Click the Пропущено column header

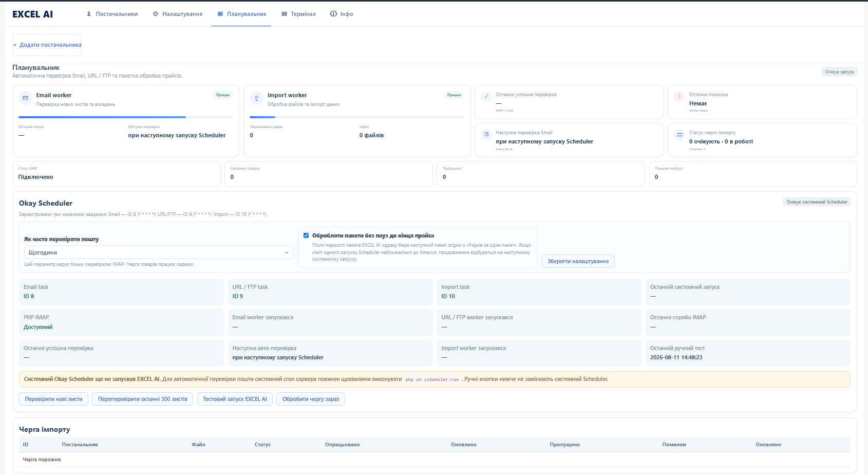[x=564, y=445]
